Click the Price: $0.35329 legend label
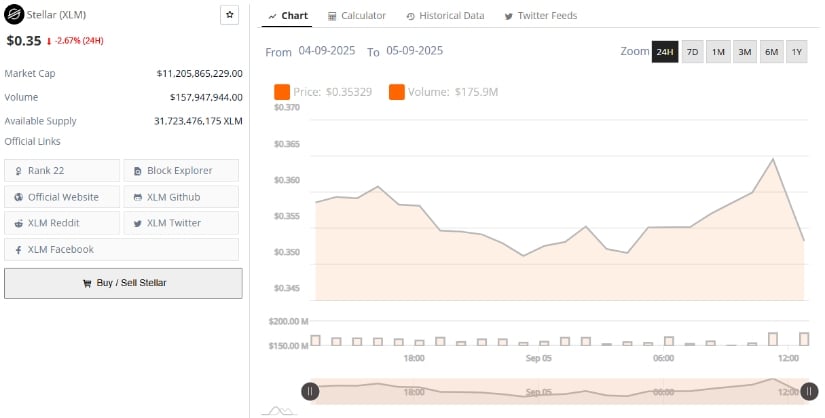The image size is (825, 418). click(x=333, y=92)
